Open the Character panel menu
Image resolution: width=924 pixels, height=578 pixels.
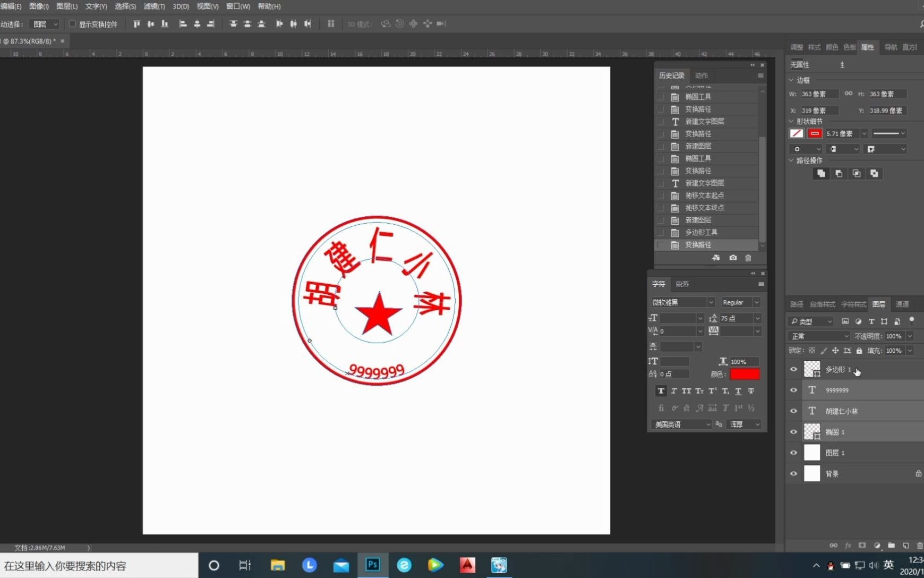761,284
